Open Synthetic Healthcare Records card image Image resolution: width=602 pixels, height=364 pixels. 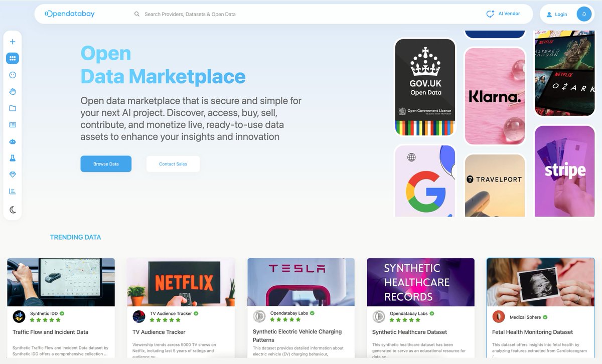(x=420, y=282)
